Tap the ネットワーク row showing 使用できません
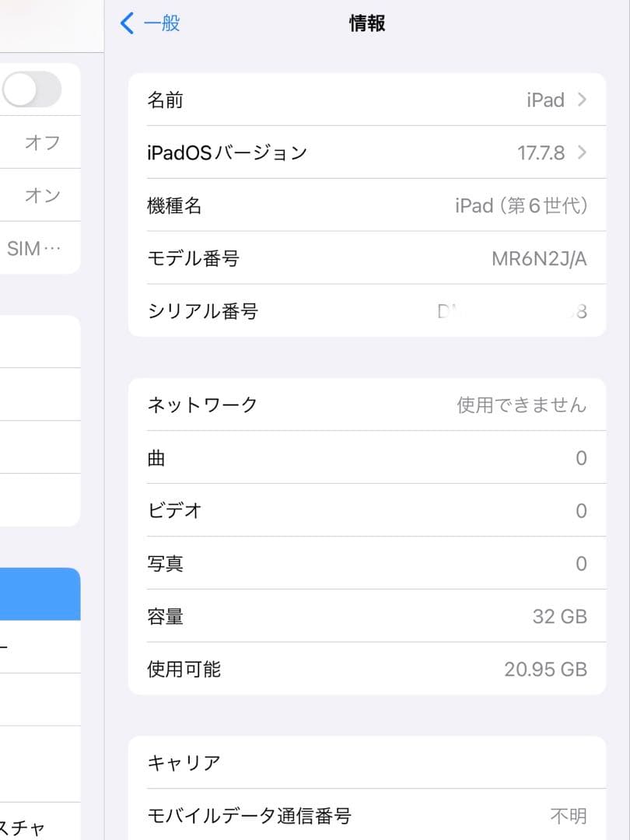The height and width of the screenshot is (840, 630). point(366,404)
